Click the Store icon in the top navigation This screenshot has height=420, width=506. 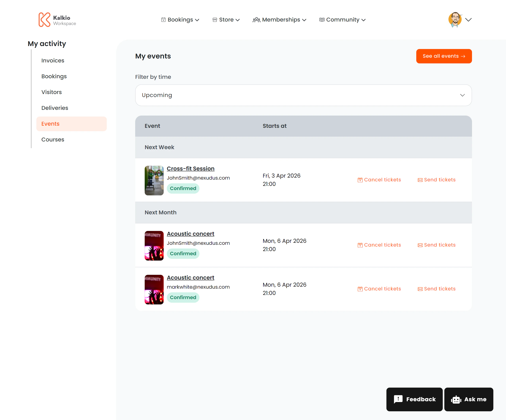pos(215,20)
